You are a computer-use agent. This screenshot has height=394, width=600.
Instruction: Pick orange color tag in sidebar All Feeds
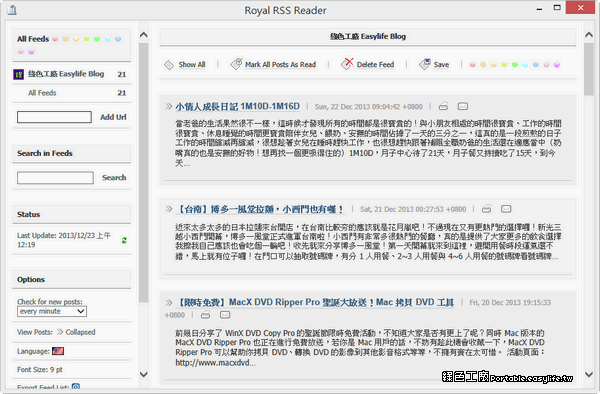click(66, 39)
